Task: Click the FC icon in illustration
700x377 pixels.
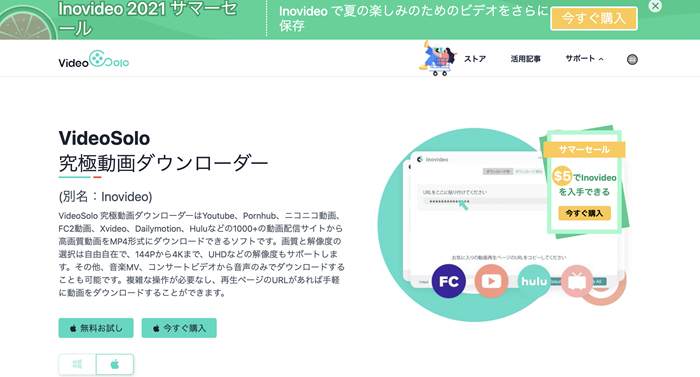Action: (449, 281)
